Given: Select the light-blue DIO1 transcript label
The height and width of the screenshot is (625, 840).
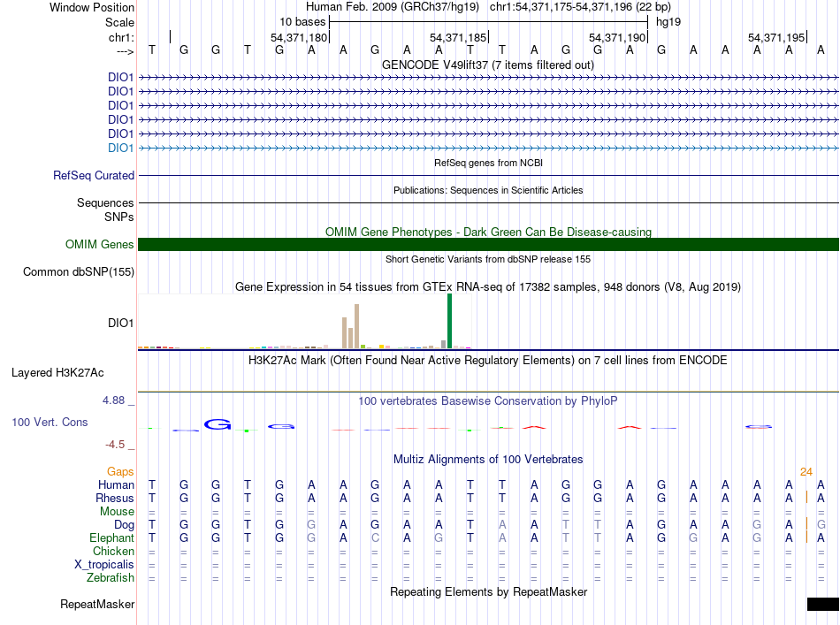Looking at the screenshot, I should [x=120, y=148].
